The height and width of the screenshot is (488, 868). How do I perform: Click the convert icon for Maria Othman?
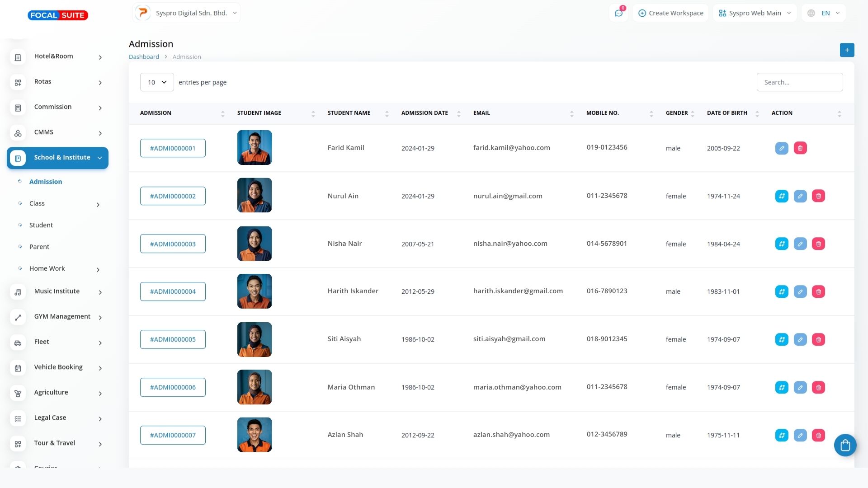[782, 388]
